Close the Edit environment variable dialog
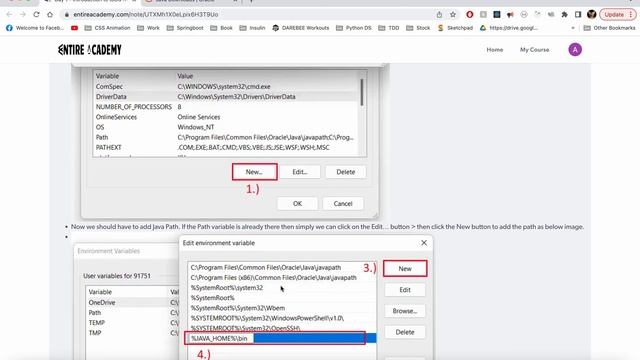Image resolution: width=640 pixels, height=360 pixels. [424, 243]
